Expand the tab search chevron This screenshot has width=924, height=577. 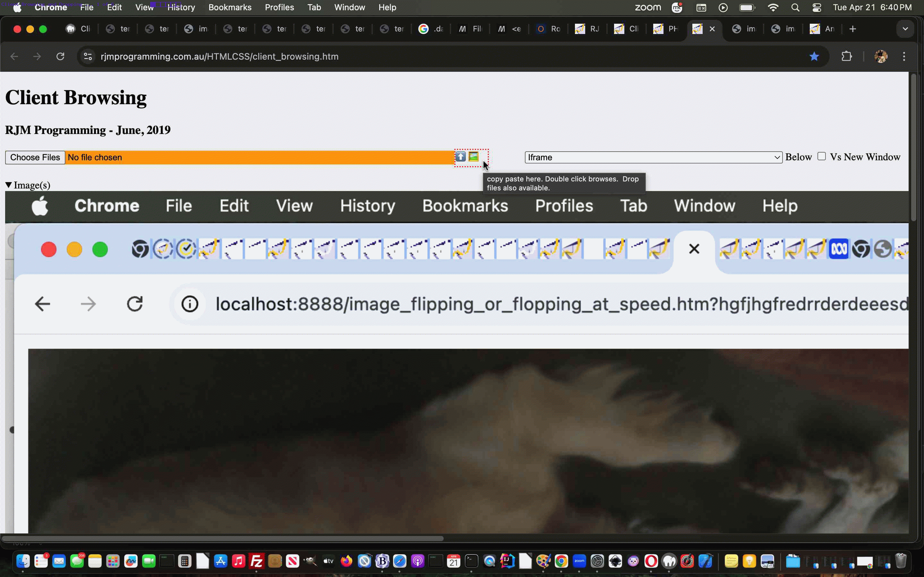(x=905, y=29)
